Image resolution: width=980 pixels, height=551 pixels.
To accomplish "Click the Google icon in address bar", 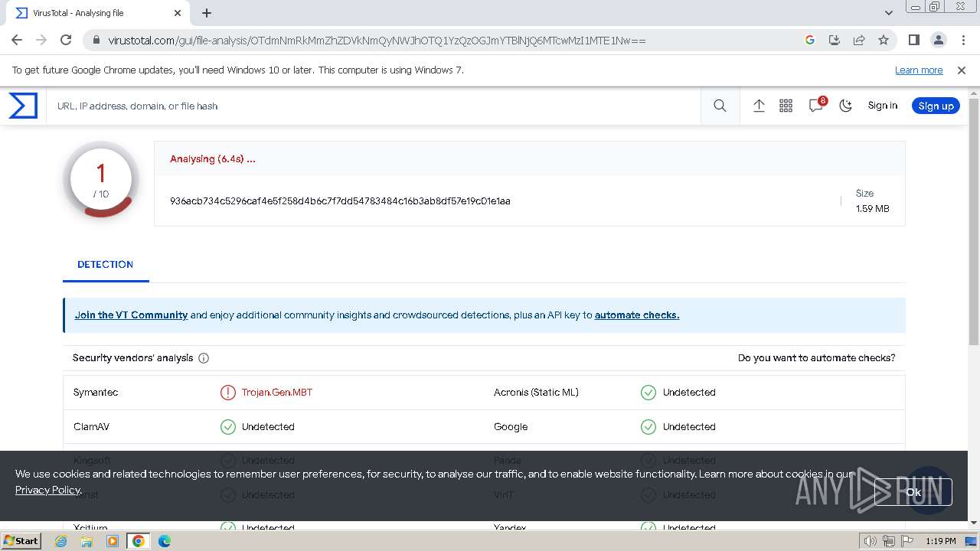I will 810,40.
